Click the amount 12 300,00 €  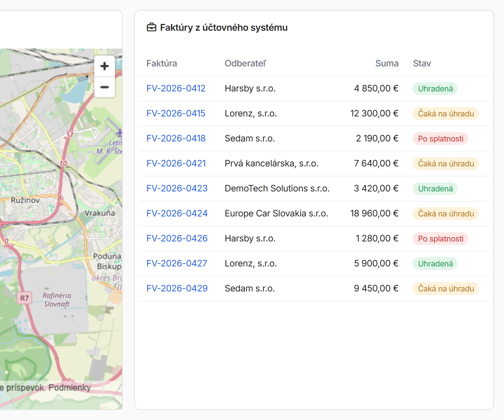[x=374, y=114]
